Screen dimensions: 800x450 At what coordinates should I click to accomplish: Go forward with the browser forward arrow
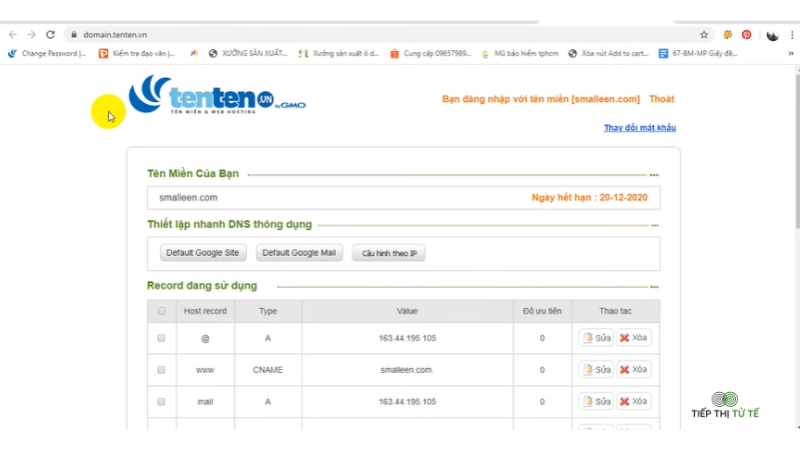click(32, 35)
